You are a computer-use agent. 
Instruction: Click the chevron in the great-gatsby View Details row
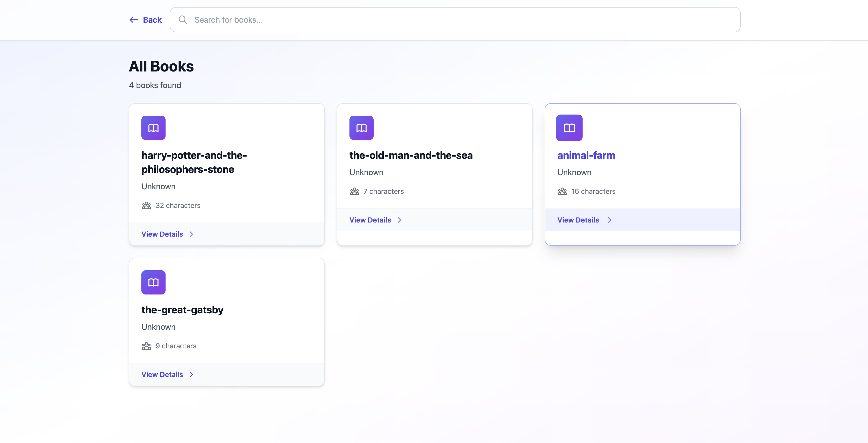[191, 375]
